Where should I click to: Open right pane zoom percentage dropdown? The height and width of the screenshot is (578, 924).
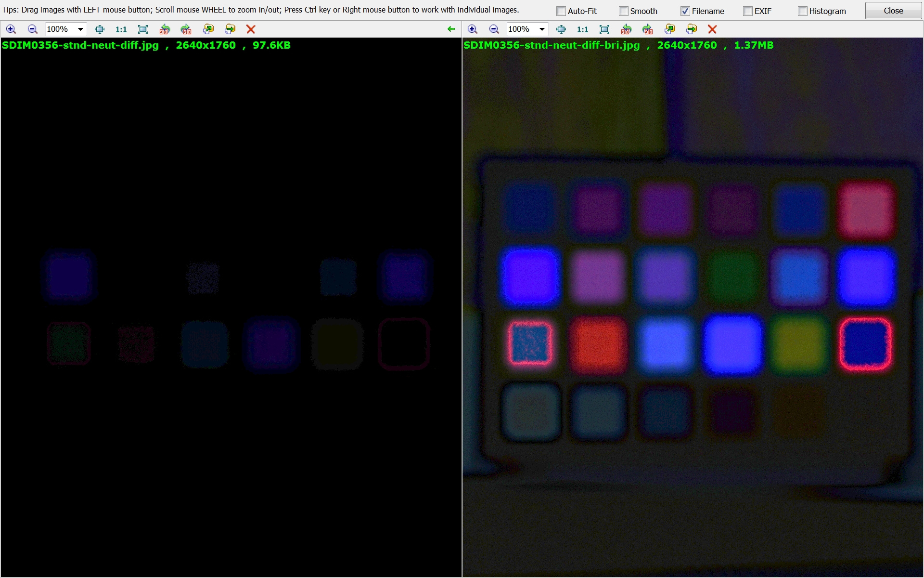coord(542,29)
